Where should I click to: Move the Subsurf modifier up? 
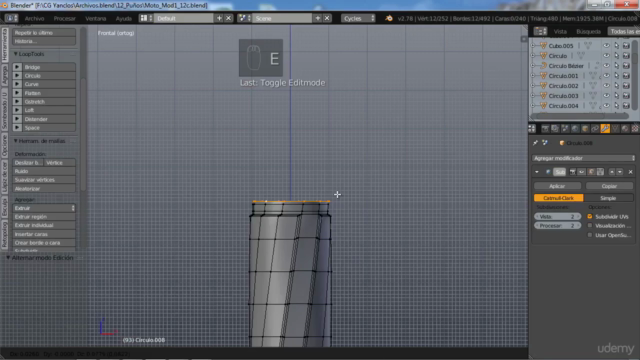tap(611, 172)
